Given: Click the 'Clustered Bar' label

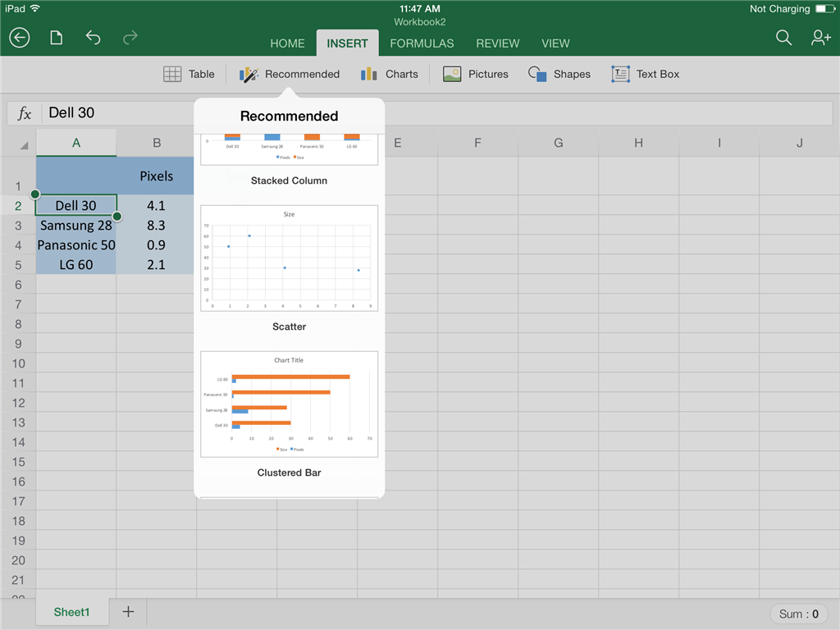Looking at the screenshot, I should [290, 472].
